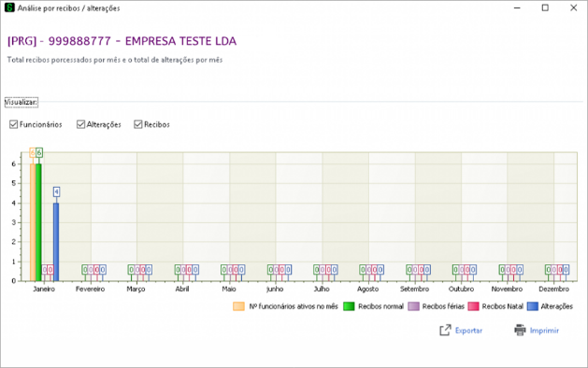Click the Março axis label
The width and height of the screenshot is (588, 368).
point(136,290)
